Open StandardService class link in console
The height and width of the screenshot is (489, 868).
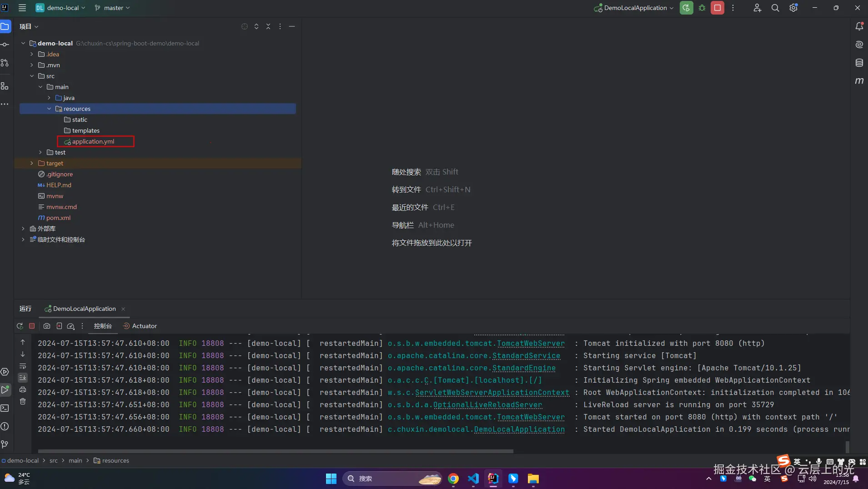(x=526, y=356)
